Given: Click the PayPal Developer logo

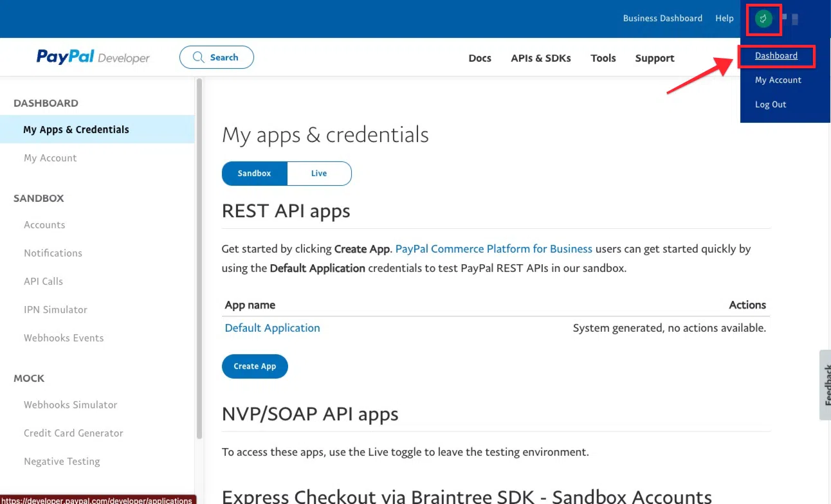Looking at the screenshot, I should coord(93,57).
